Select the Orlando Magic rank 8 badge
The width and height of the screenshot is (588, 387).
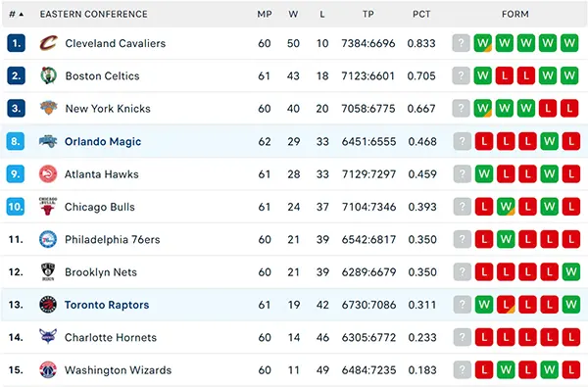pyautogui.click(x=16, y=141)
